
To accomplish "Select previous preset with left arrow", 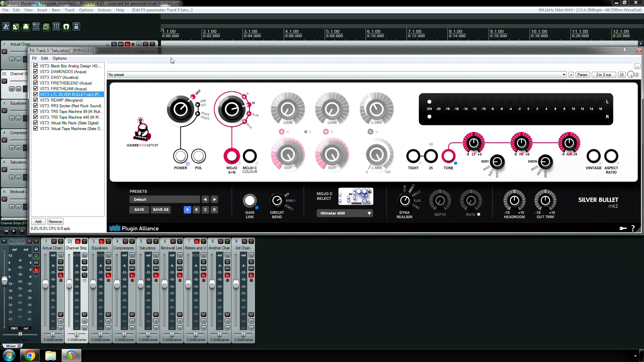I will [205, 199].
